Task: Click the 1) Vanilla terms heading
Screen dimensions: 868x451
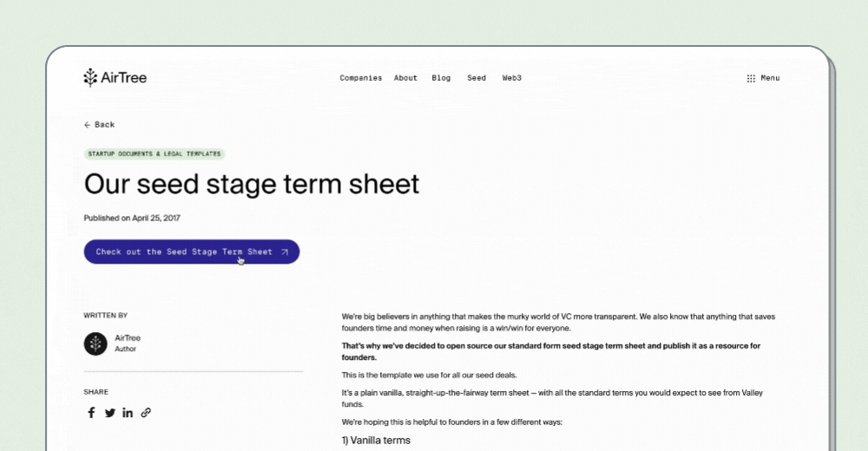Action: 376,441
